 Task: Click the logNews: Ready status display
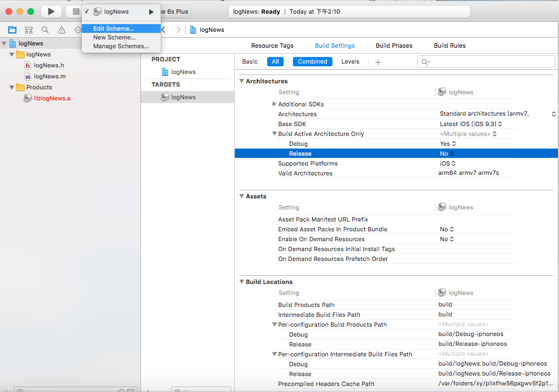pyautogui.click(x=349, y=12)
